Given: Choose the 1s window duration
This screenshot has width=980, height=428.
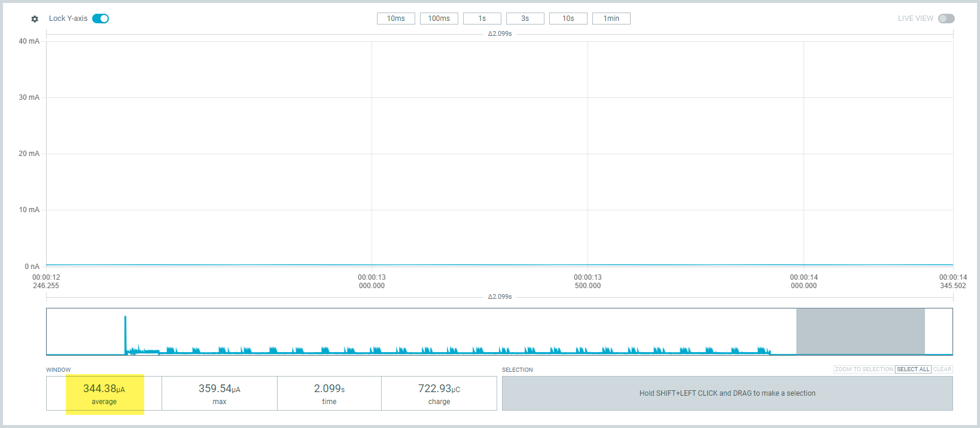Looking at the screenshot, I should click(482, 19).
